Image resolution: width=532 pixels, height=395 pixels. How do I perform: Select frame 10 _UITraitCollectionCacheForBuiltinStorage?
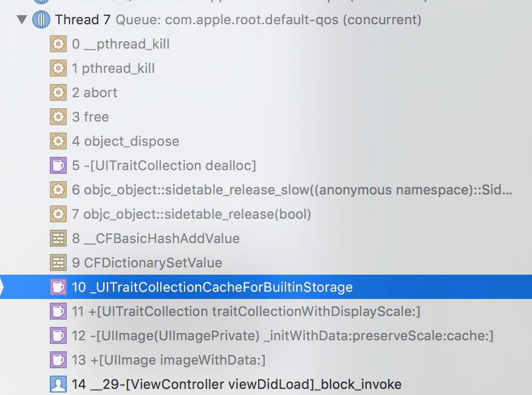click(x=213, y=287)
